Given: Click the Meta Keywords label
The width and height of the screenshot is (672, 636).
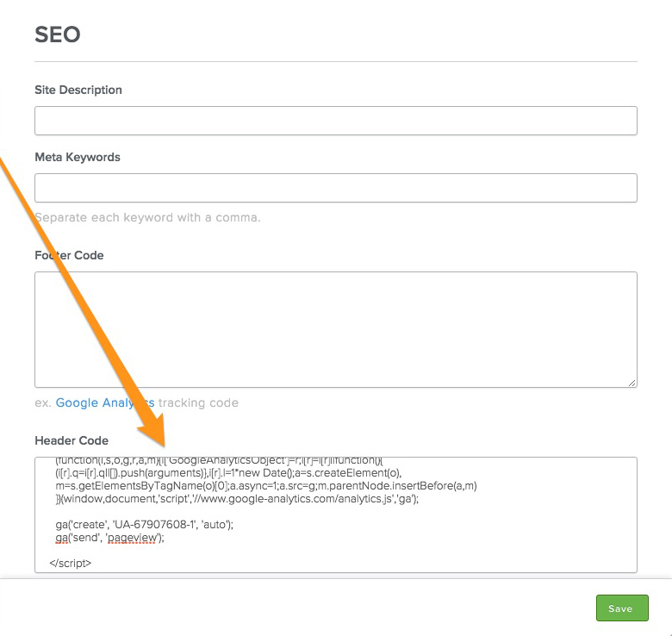Looking at the screenshot, I should [78, 157].
